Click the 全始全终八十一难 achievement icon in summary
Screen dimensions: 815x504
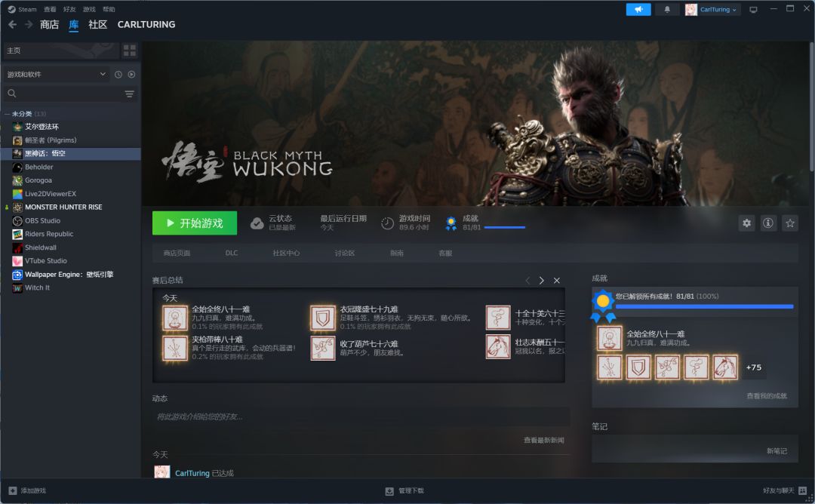tap(174, 318)
